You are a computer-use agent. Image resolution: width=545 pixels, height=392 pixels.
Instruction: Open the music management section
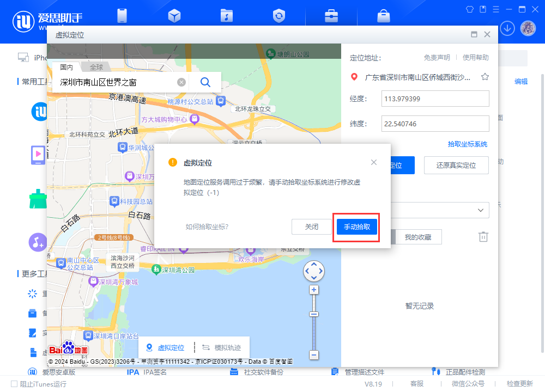click(226, 16)
